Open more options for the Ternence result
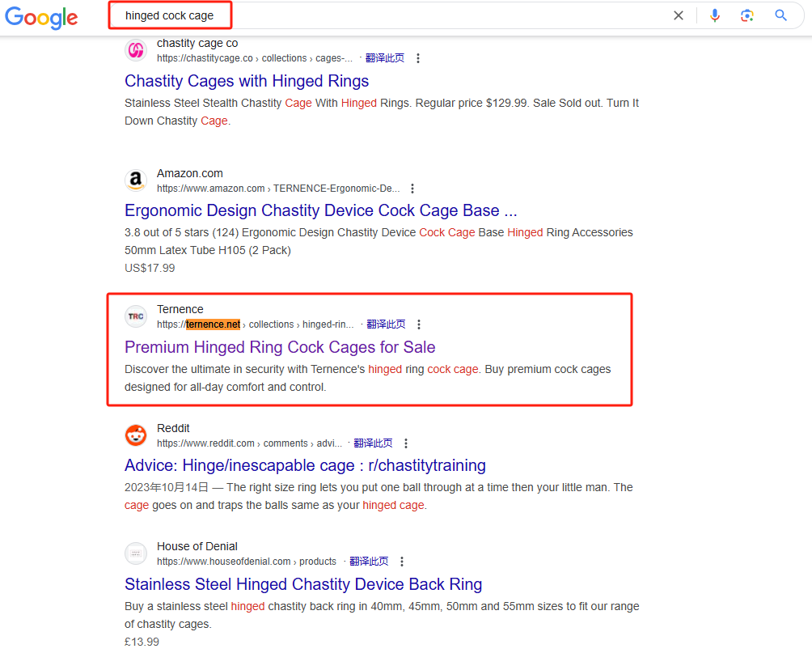The height and width of the screenshot is (653, 812). [419, 324]
